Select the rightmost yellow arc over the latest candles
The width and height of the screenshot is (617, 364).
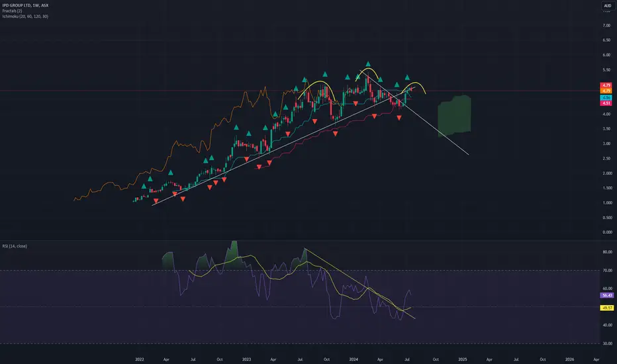[x=414, y=88]
